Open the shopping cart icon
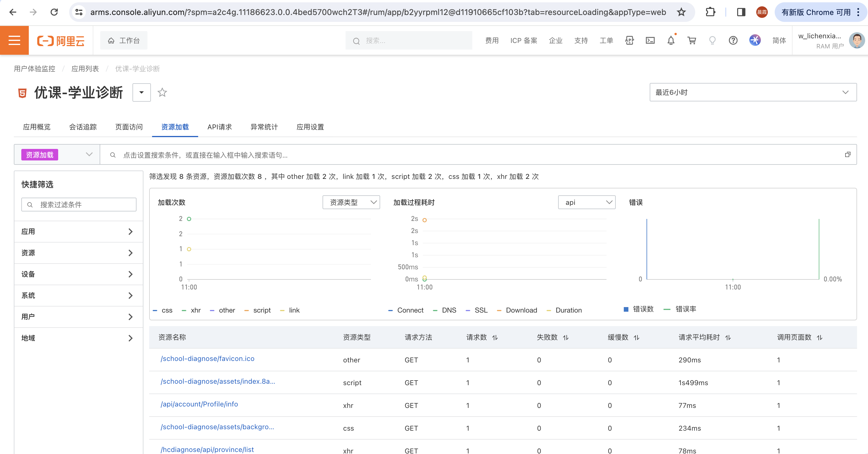868x454 pixels. tap(691, 40)
